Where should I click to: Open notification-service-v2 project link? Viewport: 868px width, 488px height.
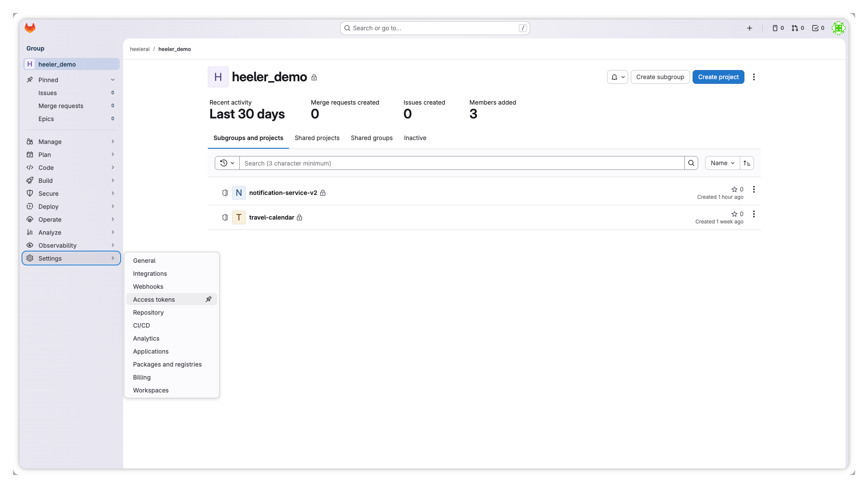pyautogui.click(x=283, y=193)
